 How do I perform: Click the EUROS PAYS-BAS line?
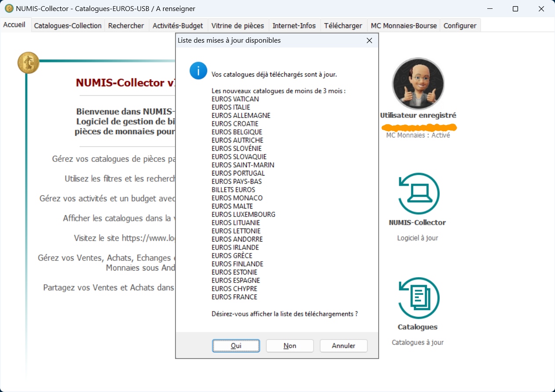pos(237,182)
